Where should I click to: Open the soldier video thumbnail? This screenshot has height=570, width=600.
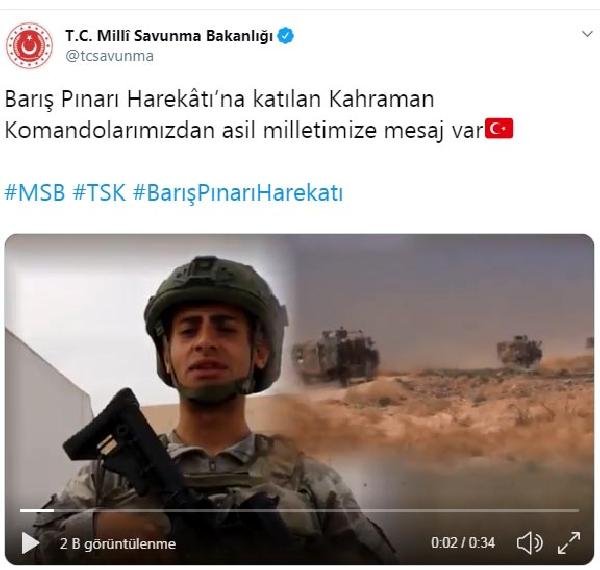coord(299,399)
